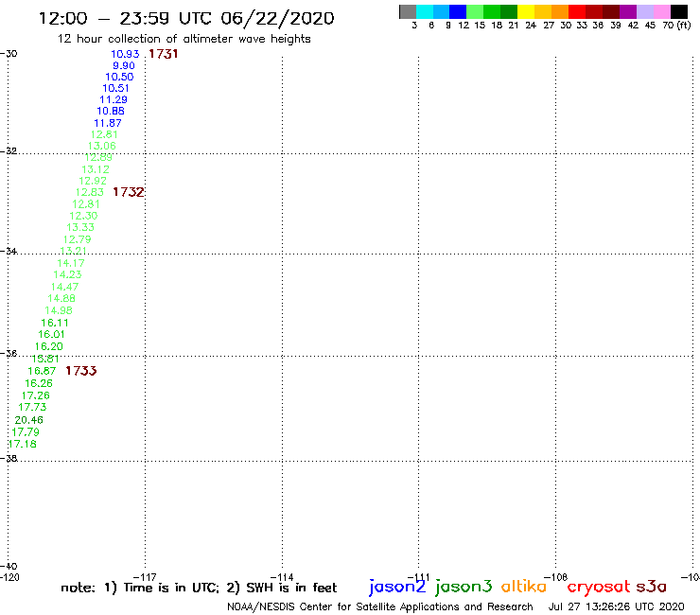The image size is (700, 615).
Task: Click the -34 latitude axis label
Action: 9,251
